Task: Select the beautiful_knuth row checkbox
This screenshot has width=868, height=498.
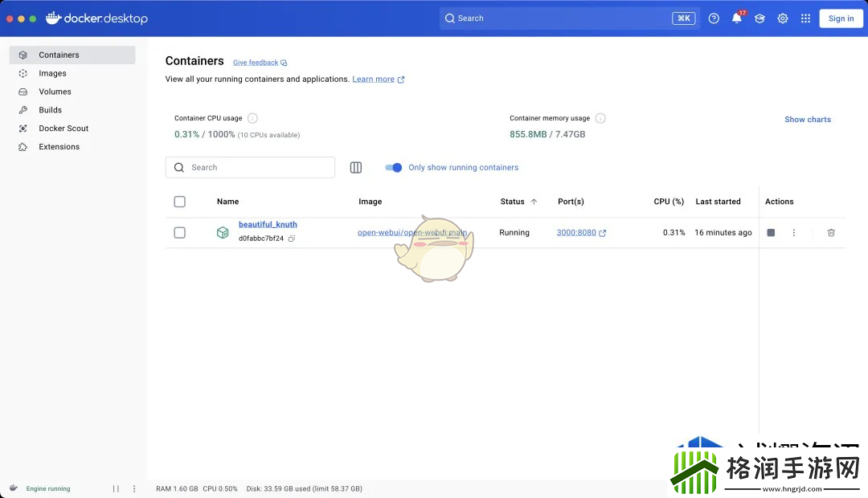Action: [179, 233]
